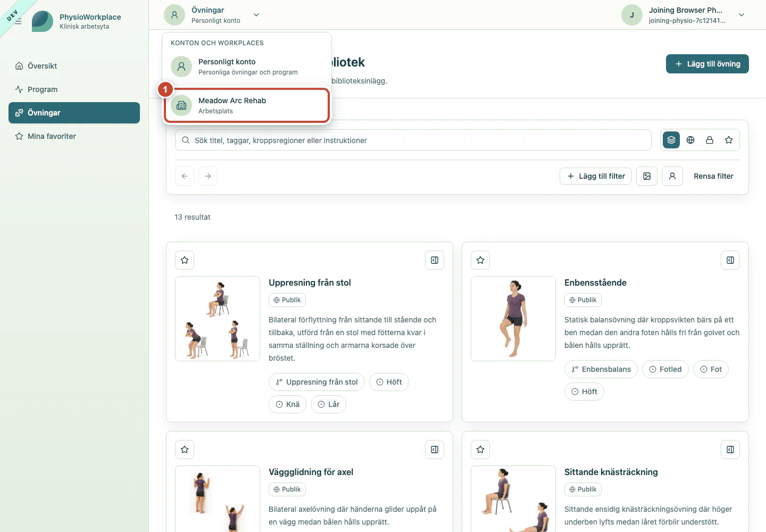Viewport: 766px width, 532px height.
Task: Focus the exercise search field
Action: [x=413, y=140]
